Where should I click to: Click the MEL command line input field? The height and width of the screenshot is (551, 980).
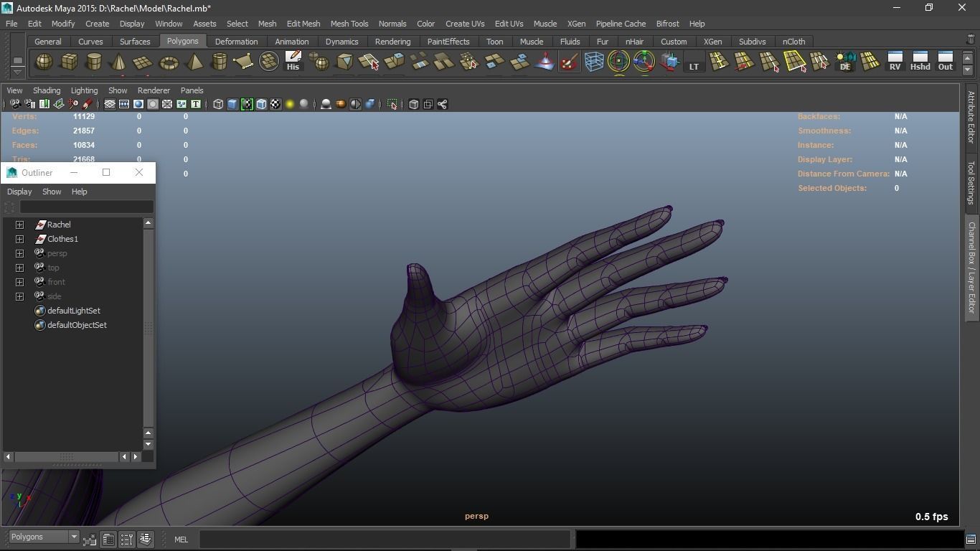tap(385, 540)
